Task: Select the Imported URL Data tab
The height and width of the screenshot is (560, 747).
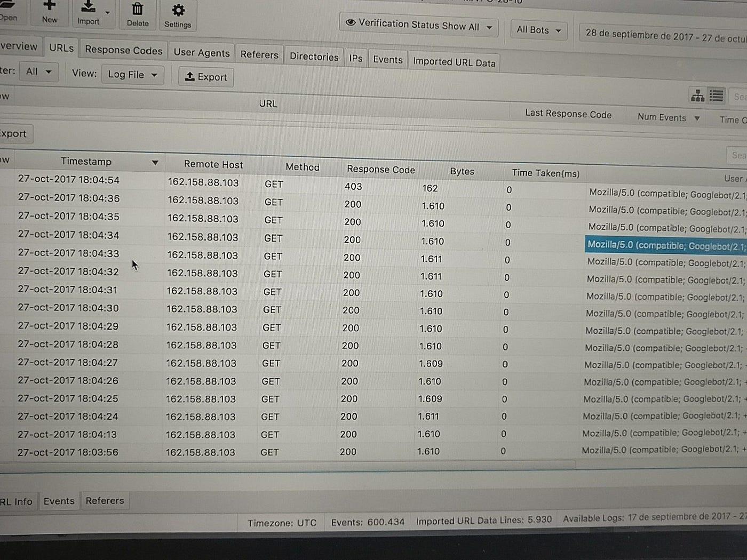Action: point(454,62)
